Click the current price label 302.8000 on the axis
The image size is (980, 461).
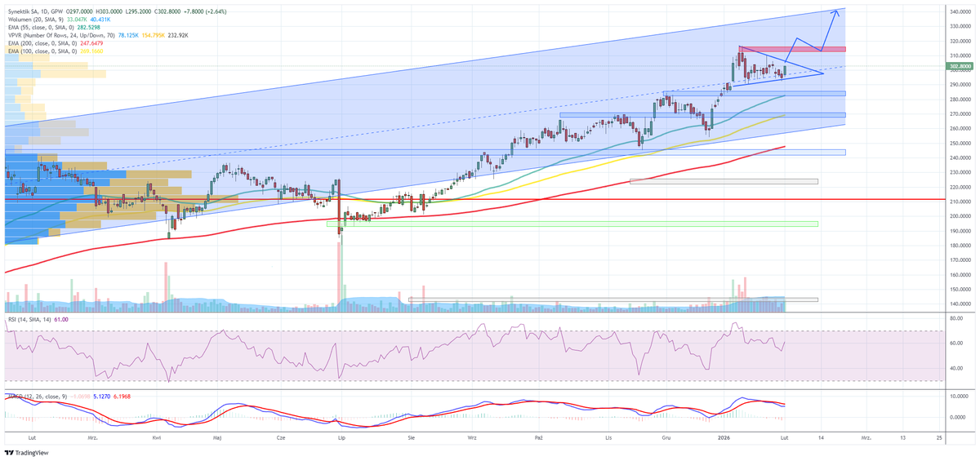coord(959,65)
